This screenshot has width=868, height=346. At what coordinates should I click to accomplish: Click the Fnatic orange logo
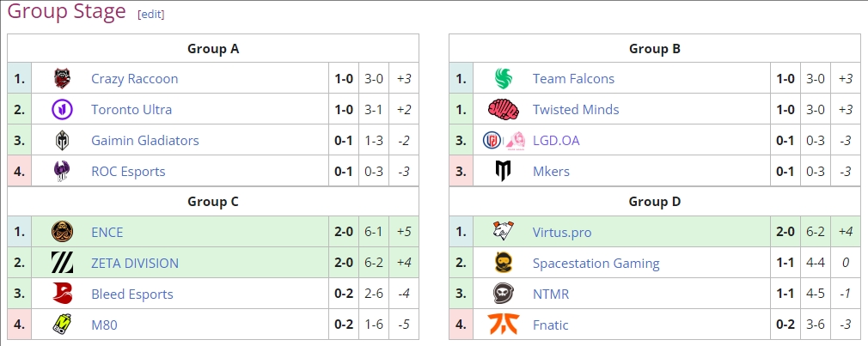504,325
